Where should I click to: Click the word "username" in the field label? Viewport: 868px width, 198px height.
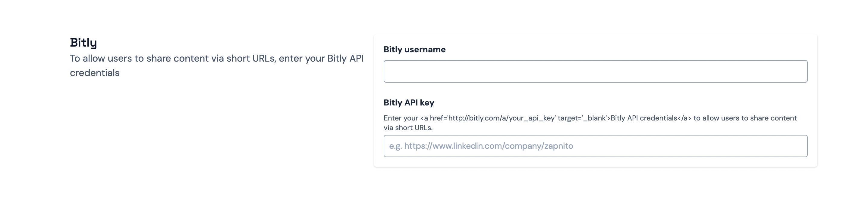click(x=425, y=49)
